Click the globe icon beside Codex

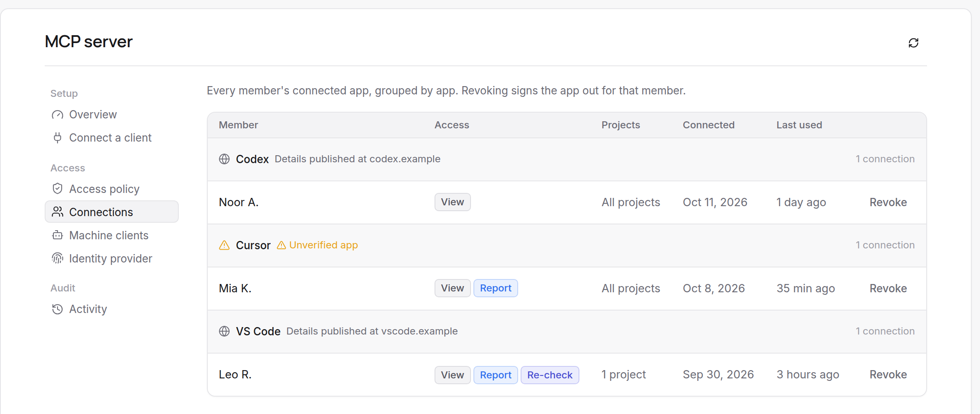click(224, 159)
